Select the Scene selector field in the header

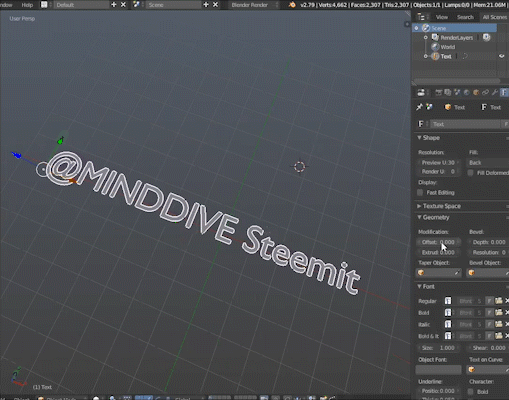point(174,5)
